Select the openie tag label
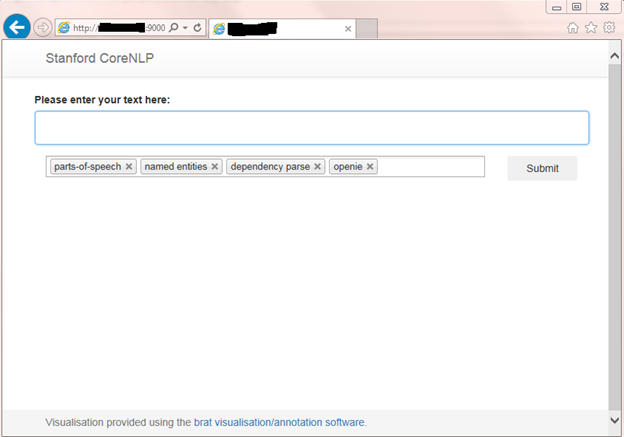This screenshot has height=437, width=624. 348,166
